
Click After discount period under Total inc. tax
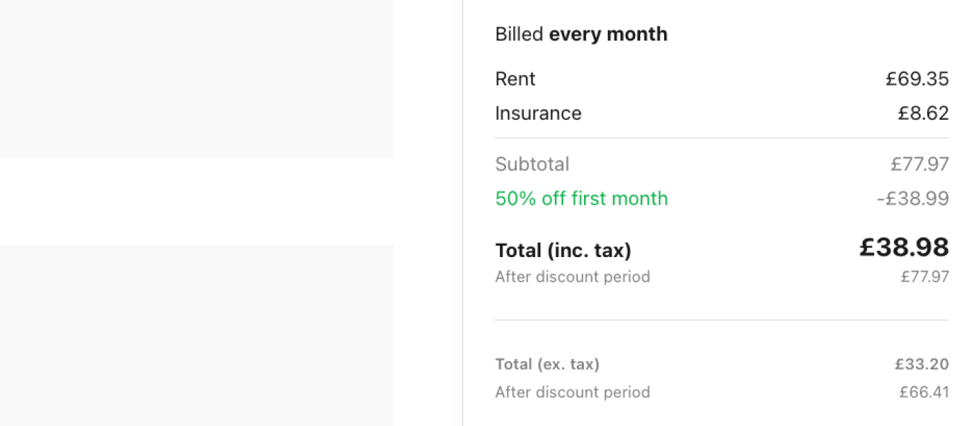click(573, 276)
